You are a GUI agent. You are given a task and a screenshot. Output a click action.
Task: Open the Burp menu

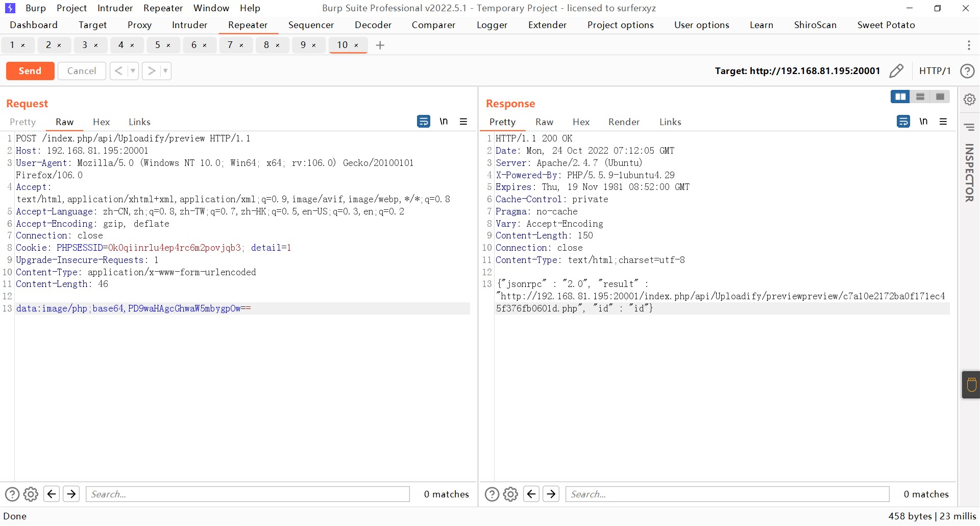(x=36, y=8)
